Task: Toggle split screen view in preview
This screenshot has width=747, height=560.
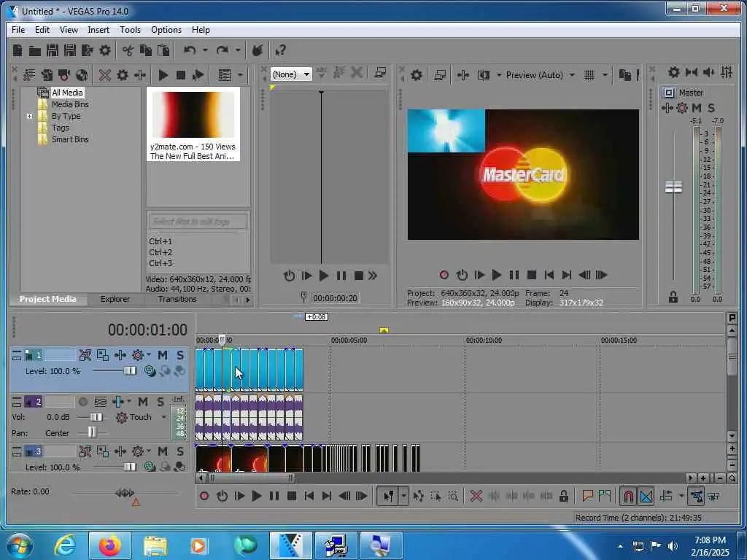Action: click(484, 75)
